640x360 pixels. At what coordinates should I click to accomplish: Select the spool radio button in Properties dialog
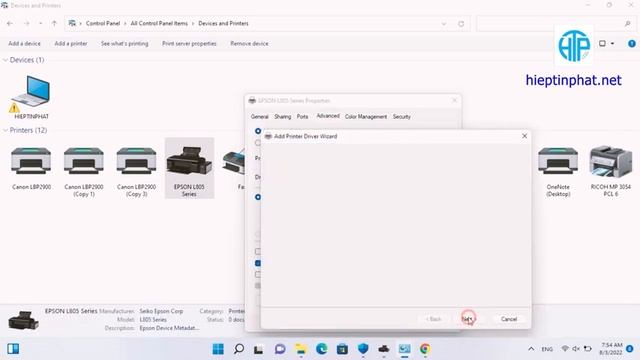tap(258, 197)
